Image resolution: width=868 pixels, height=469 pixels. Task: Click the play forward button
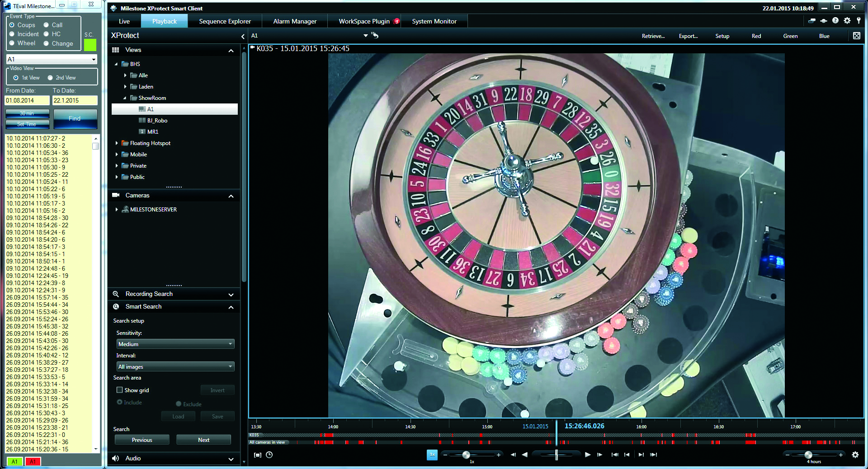point(587,455)
